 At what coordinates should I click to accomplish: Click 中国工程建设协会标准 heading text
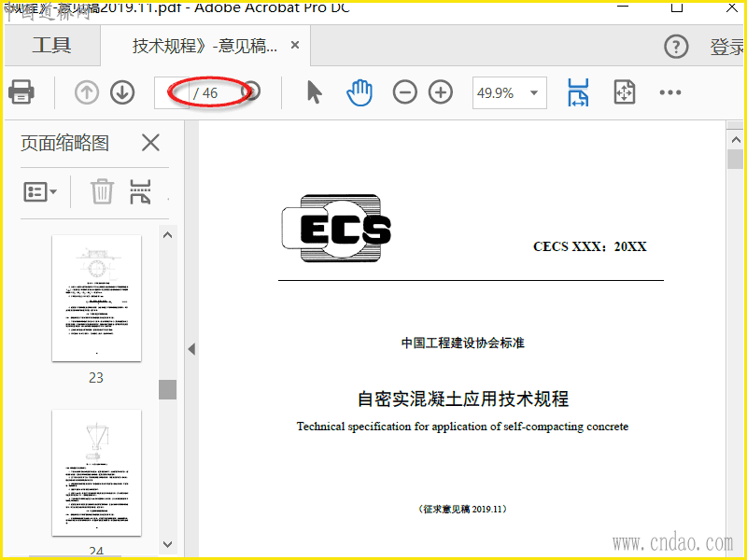point(463,343)
